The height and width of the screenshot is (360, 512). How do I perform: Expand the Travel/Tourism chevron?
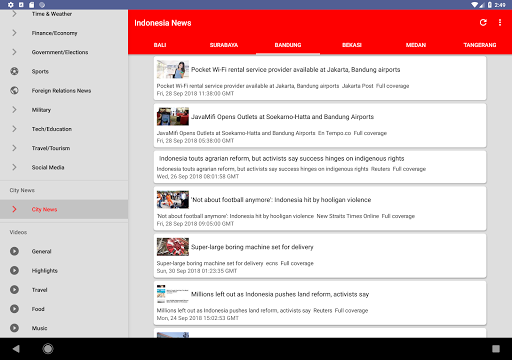pos(14,148)
